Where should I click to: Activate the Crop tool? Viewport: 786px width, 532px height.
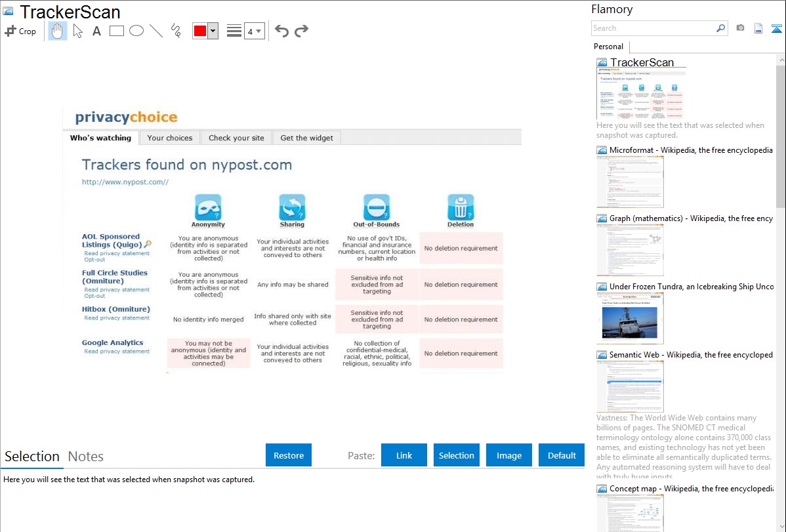pyautogui.click(x=20, y=31)
